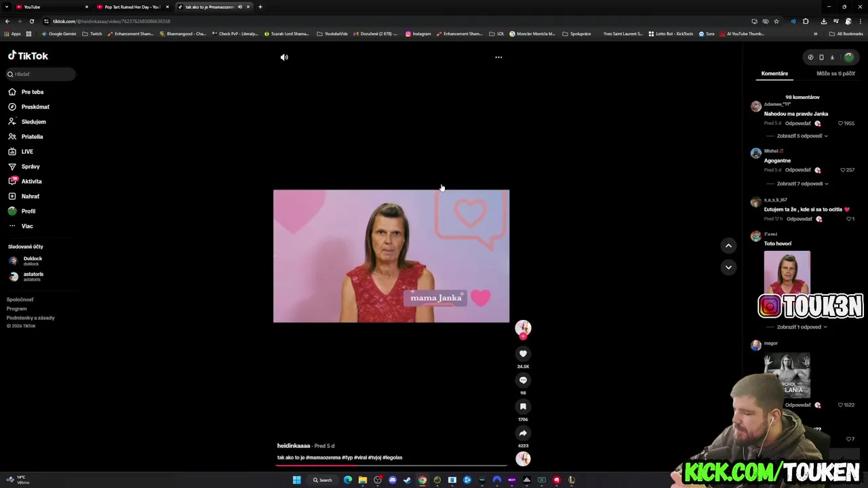Open the taskbar Search box
868x488 pixels.
coord(322,480)
